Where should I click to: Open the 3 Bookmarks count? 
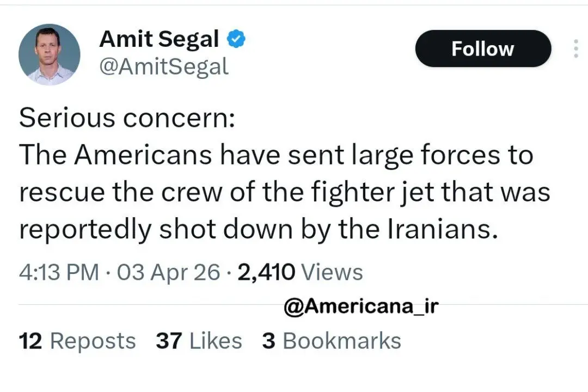pyautogui.click(x=332, y=341)
